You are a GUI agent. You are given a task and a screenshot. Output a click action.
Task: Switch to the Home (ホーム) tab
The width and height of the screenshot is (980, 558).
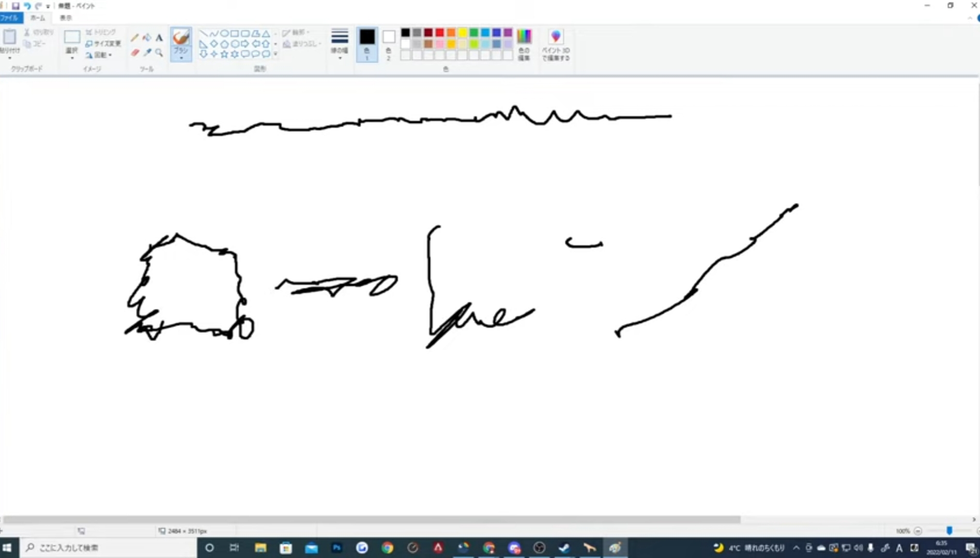coord(38,18)
